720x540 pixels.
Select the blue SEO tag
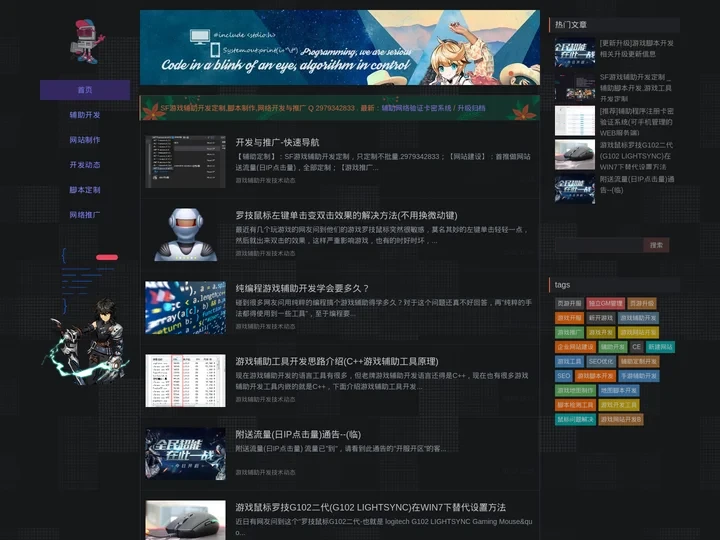pyautogui.click(x=563, y=376)
